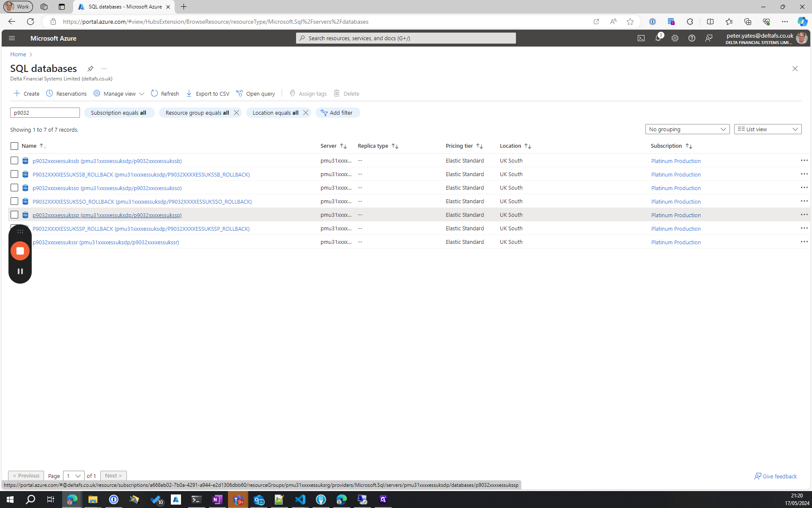Screen dimensions: 812x508
Task: Sort by Subscription column
Action: [672, 146]
